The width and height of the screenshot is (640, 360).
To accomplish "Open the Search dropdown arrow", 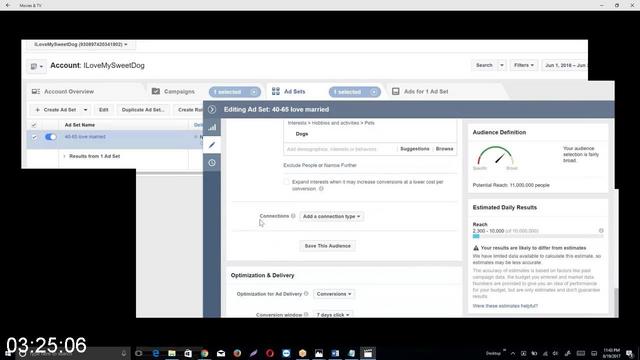I will (502, 65).
